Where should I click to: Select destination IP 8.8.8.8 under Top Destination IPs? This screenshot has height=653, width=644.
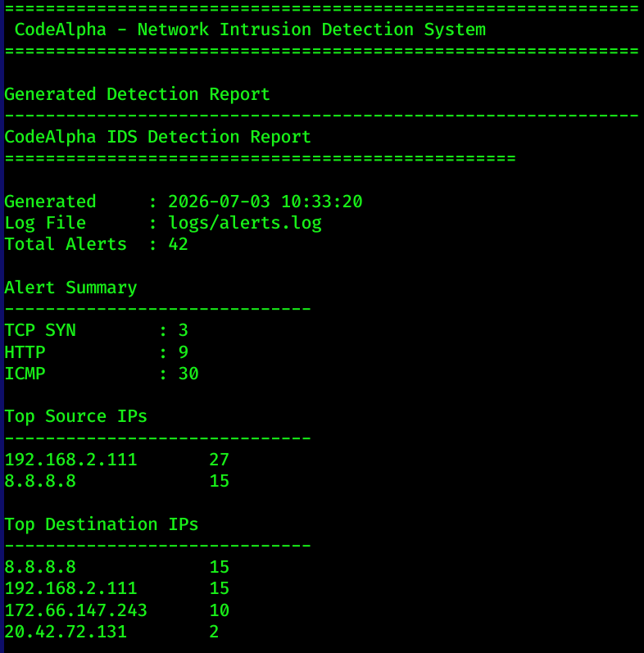point(40,568)
